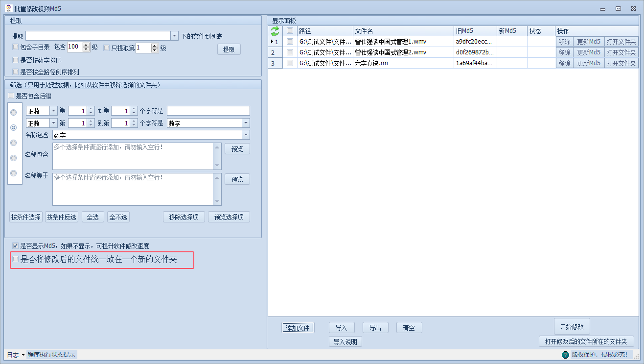This screenshot has height=364, width=644.
Task: Click 按条件选择 button
Action: pyautogui.click(x=26, y=217)
